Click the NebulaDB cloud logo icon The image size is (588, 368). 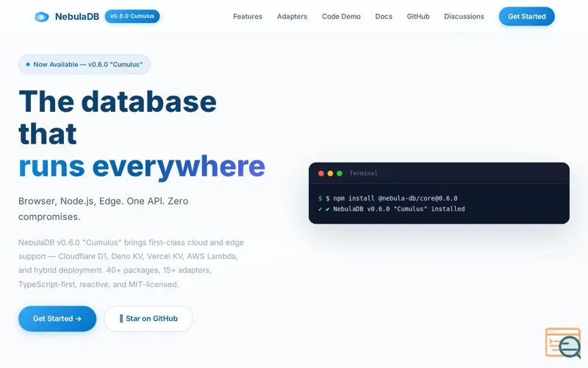click(x=42, y=16)
